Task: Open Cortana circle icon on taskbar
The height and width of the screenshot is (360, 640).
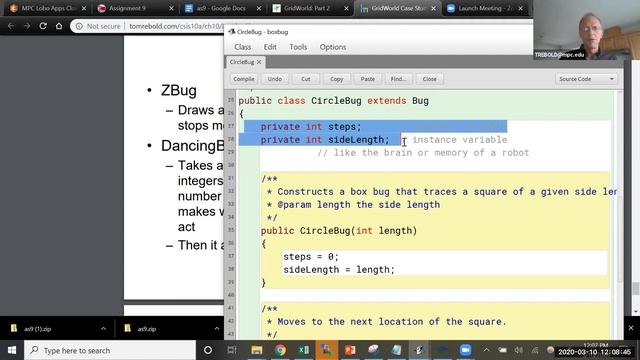Action: click(x=208, y=350)
